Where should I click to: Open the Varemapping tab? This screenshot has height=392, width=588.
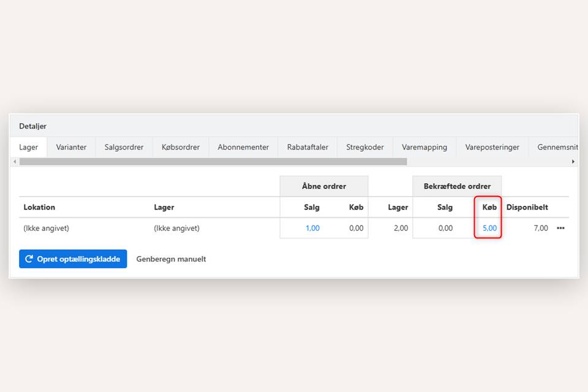424,147
